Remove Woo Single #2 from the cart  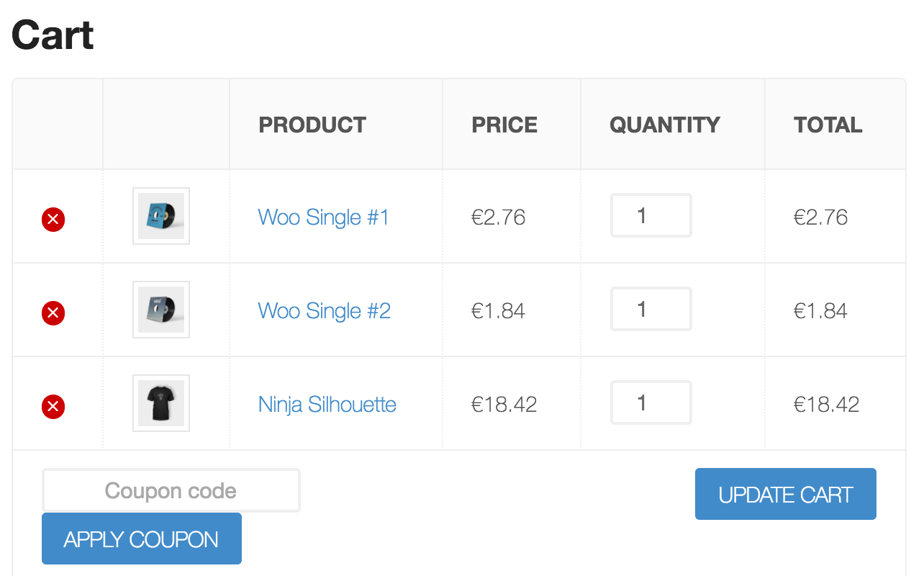(x=53, y=313)
